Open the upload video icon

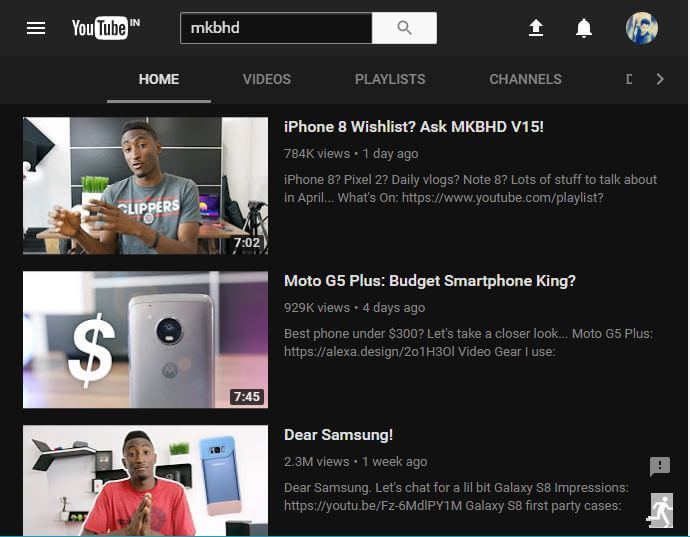(x=536, y=28)
